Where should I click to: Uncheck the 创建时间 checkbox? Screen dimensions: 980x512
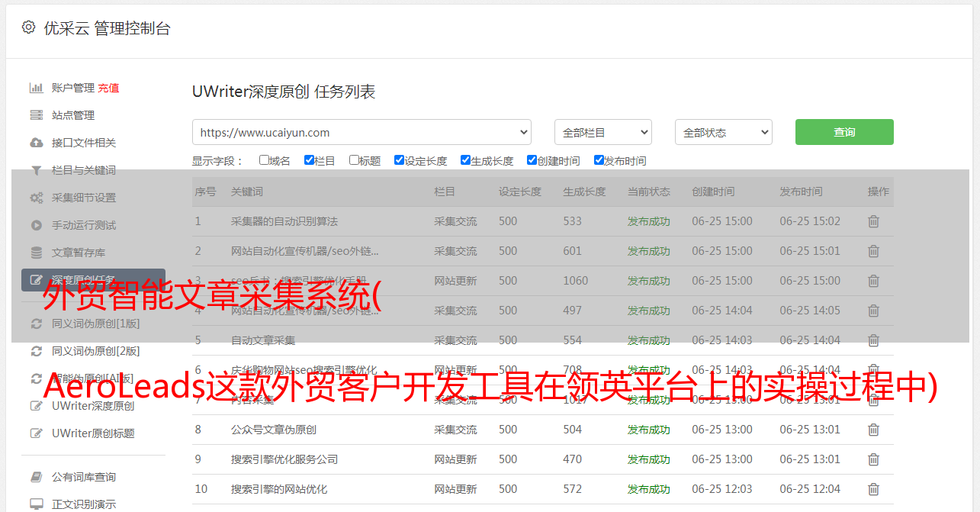532,160
